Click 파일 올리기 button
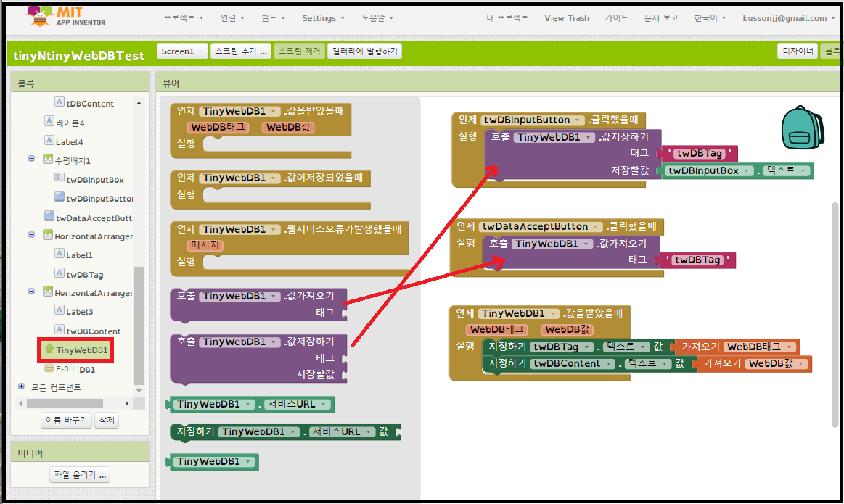The height and width of the screenshot is (504, 844). [x=80, y=474]
